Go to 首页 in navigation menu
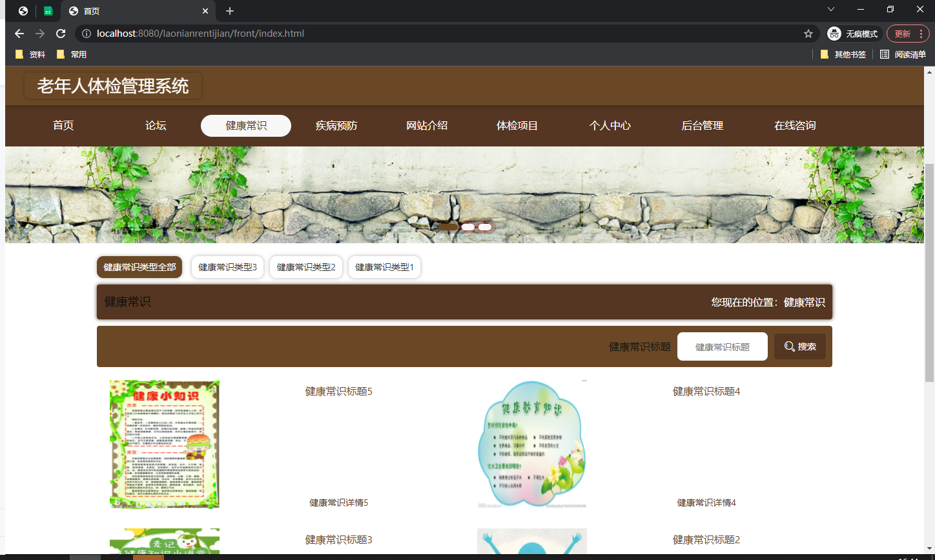The image size is (935, 560). 63,126
